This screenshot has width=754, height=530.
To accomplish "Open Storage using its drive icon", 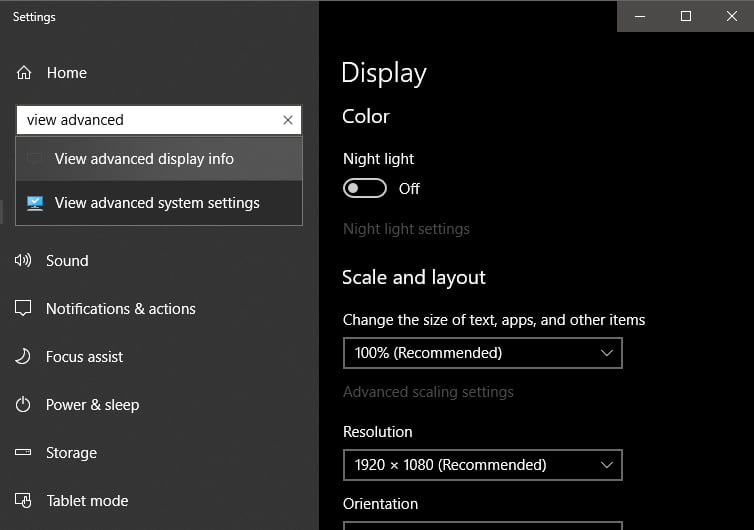I will [23, 453].
